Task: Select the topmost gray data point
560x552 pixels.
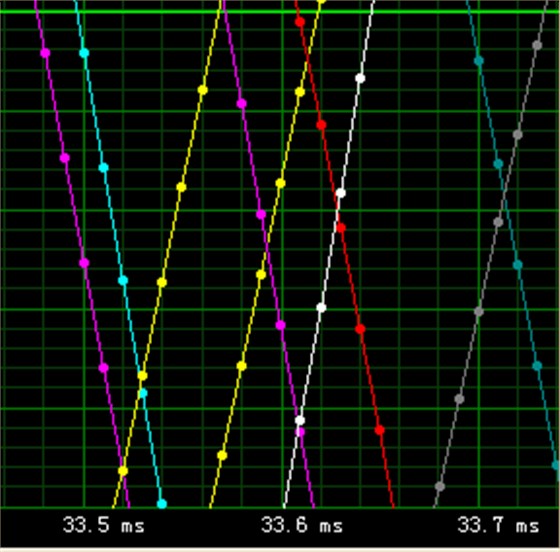Action: tap(537, 45)
